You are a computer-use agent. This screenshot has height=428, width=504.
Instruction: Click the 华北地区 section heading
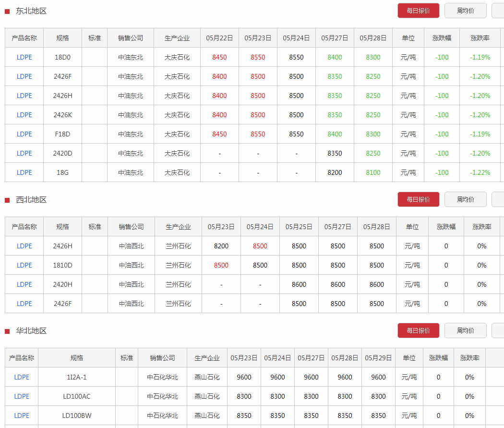point(31,331)
